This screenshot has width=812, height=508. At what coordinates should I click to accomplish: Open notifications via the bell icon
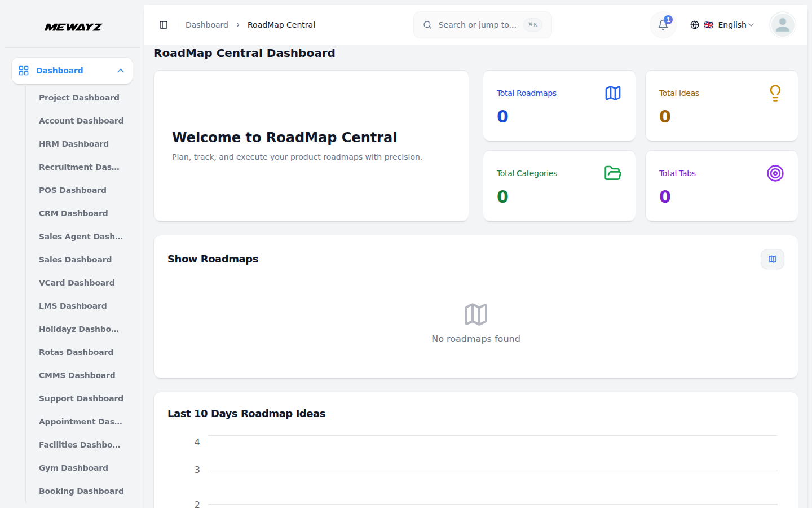[x=662, y=25]
